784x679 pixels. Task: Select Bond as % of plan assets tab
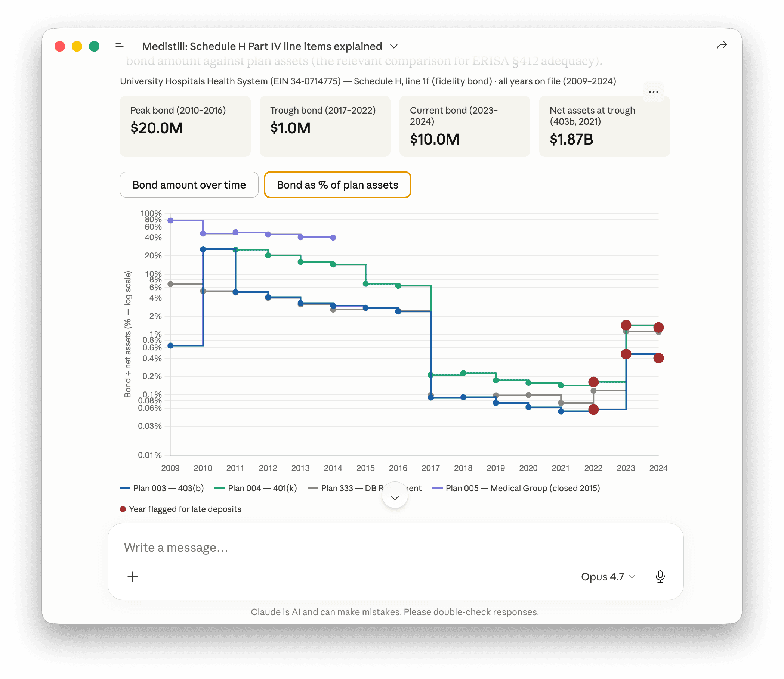coord(337,185)
